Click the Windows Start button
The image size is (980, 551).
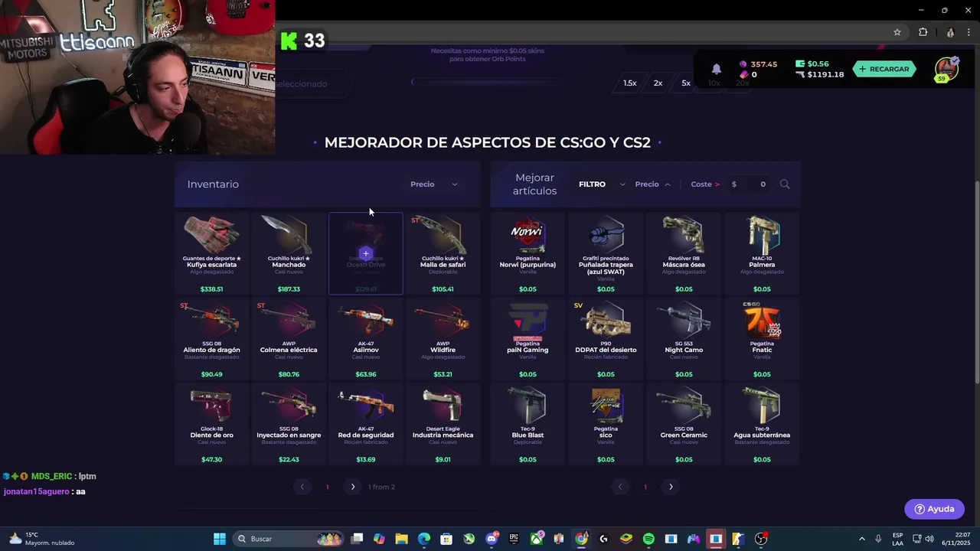click(220, 539)
